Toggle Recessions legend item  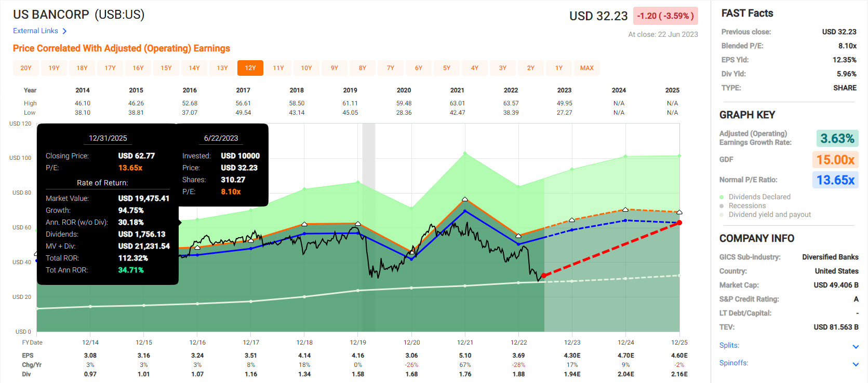point(742,206)
